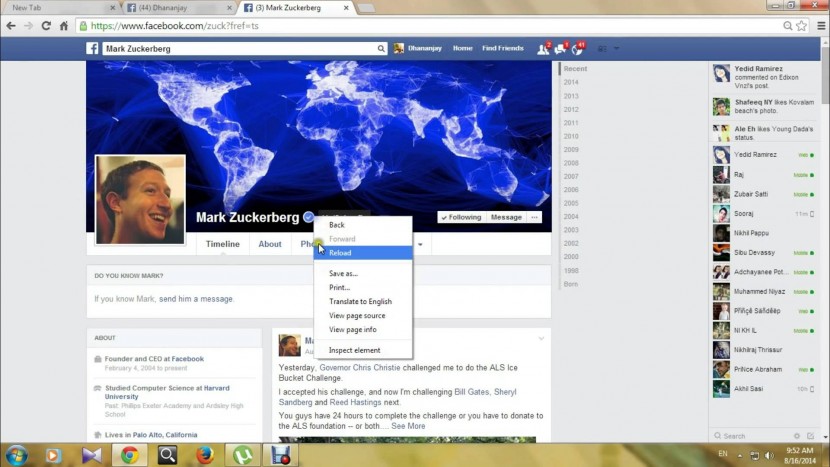
Task: Jump to 2010 on the timeline
Action: 571,136
